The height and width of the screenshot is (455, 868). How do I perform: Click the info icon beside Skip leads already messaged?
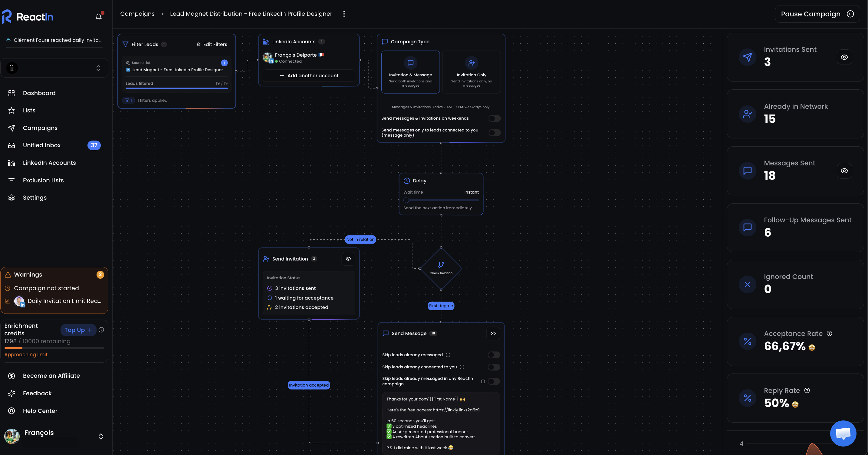point(448,355)
